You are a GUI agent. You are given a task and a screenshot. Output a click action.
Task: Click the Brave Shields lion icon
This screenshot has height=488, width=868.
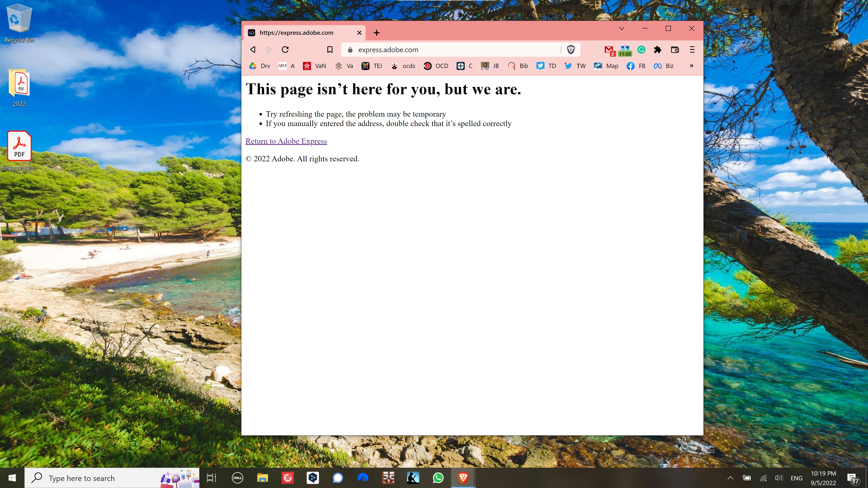[571, 50]
